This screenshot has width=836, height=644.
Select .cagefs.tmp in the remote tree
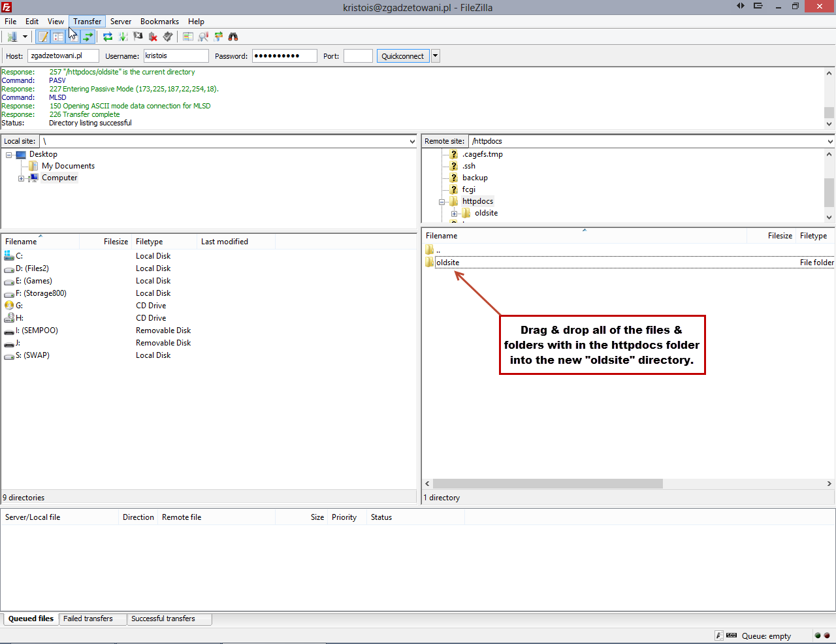click(482, 154)
